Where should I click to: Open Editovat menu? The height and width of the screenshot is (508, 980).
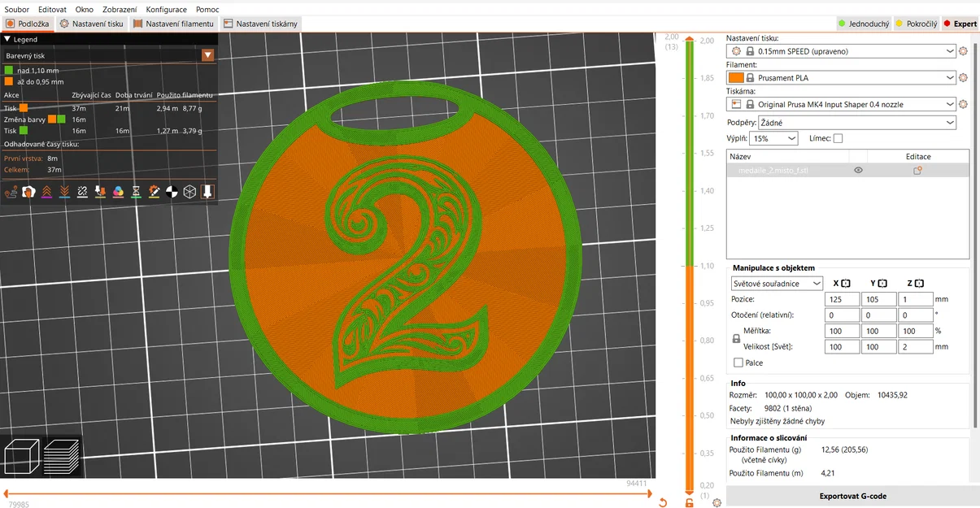click(52, 9)
